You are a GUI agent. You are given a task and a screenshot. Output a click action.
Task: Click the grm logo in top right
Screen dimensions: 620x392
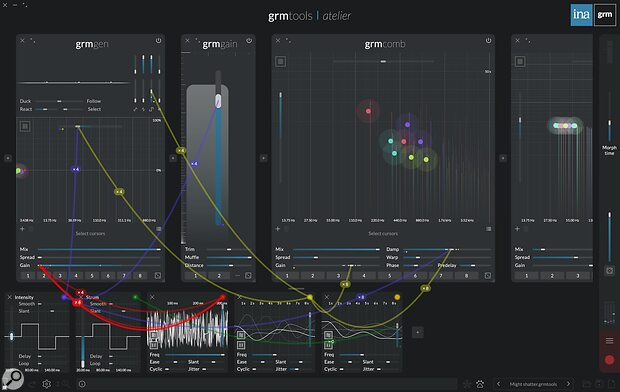[605, 15]
